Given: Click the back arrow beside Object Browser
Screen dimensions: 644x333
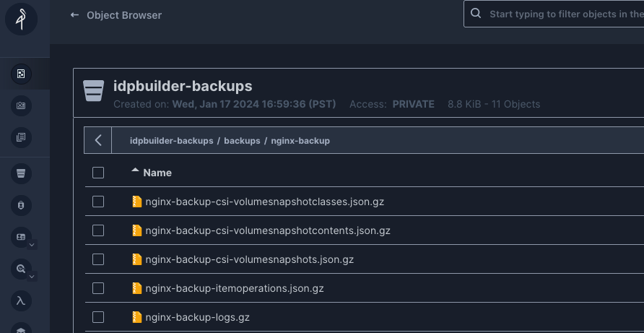Looking at the screenshot, I should pyautogui.click(x=74, y=14).
